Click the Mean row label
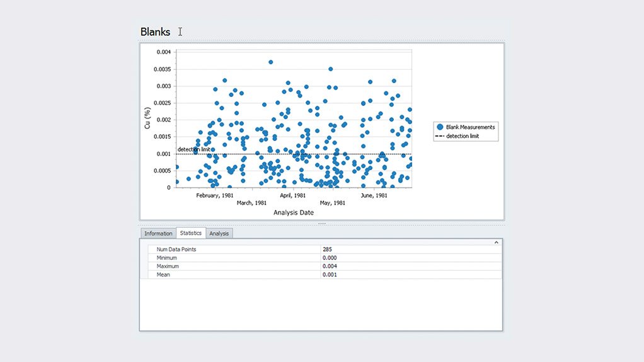Viewport: 644px width, 362px height. (163, 274)
